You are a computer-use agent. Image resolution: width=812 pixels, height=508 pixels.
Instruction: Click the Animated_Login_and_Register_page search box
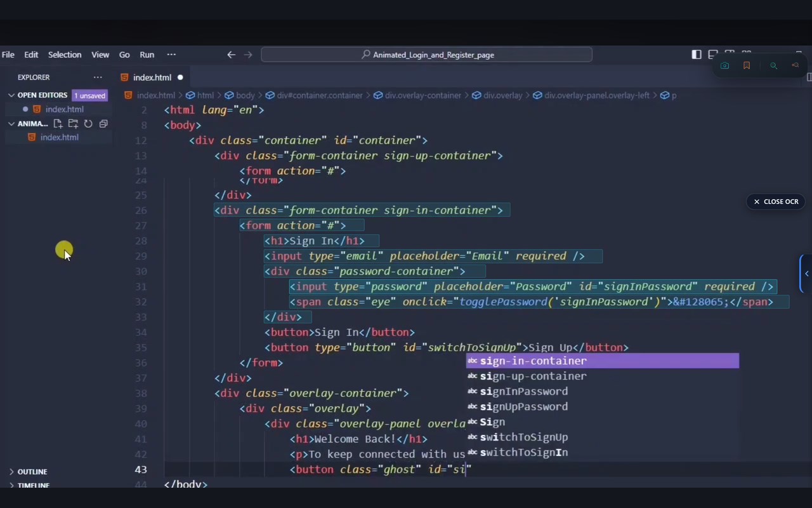click(426, 55)
